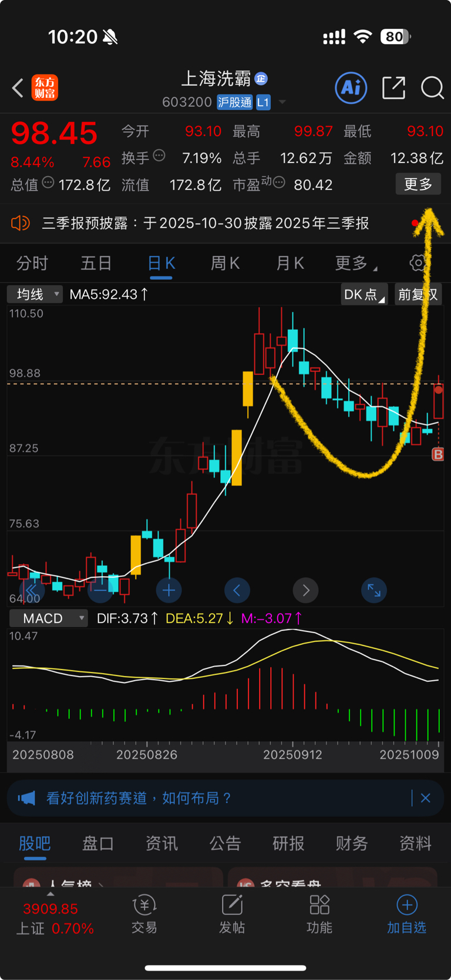Select the 股吧 tab

(x=35, y=843)
